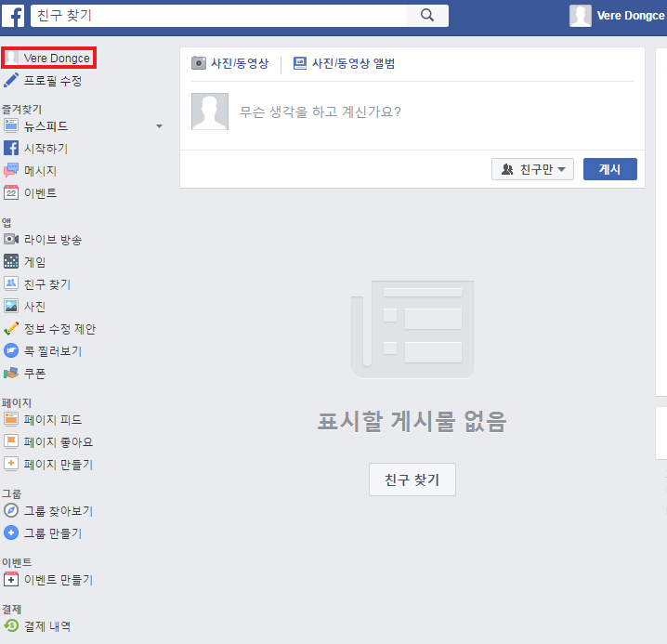This screenshot has width=667, height=644.
Task: Open the 쿠폰 link
Action: (35, 374)
